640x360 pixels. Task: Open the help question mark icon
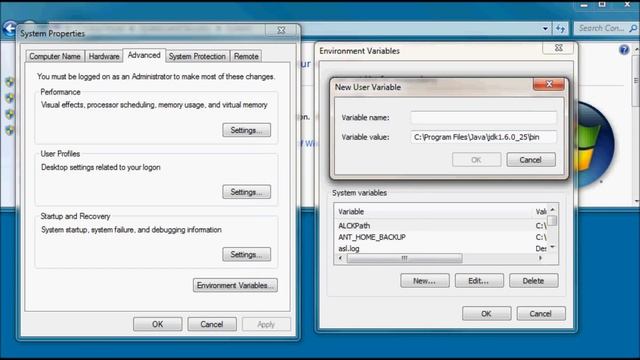click(x=624, y=50)
